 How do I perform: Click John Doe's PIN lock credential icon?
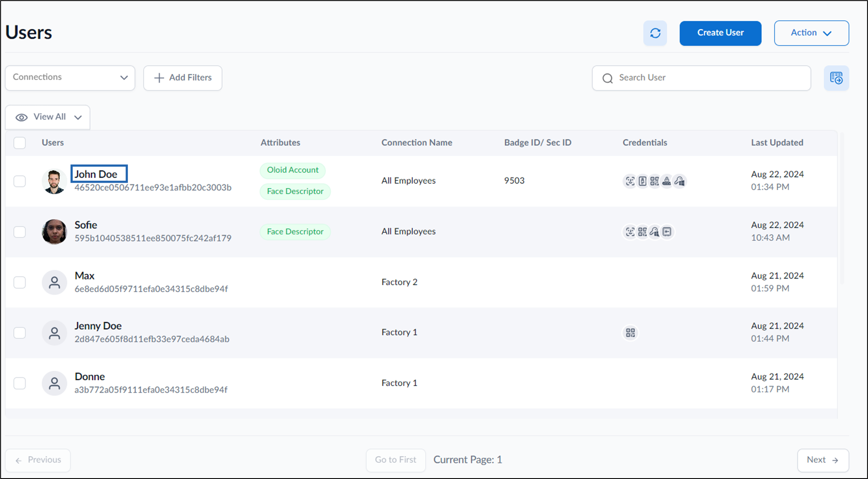[x=667, y=181]
